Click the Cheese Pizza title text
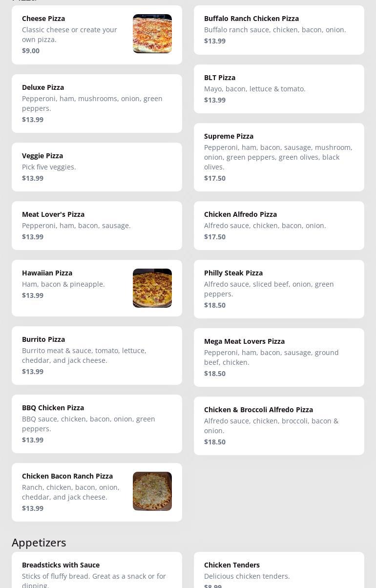Image resolution: width=376 pixels, height=588 pixels. (x=43, y=19)
